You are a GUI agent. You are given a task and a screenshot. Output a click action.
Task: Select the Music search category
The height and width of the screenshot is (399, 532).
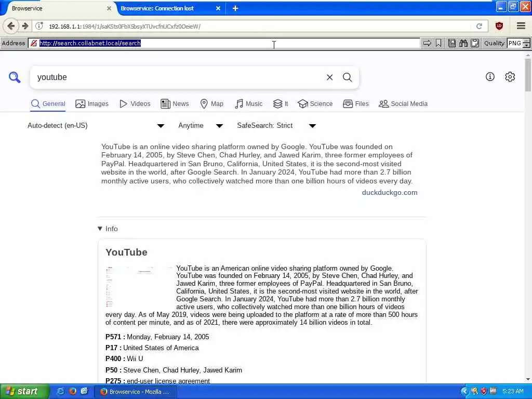click(x=249, y=104)
